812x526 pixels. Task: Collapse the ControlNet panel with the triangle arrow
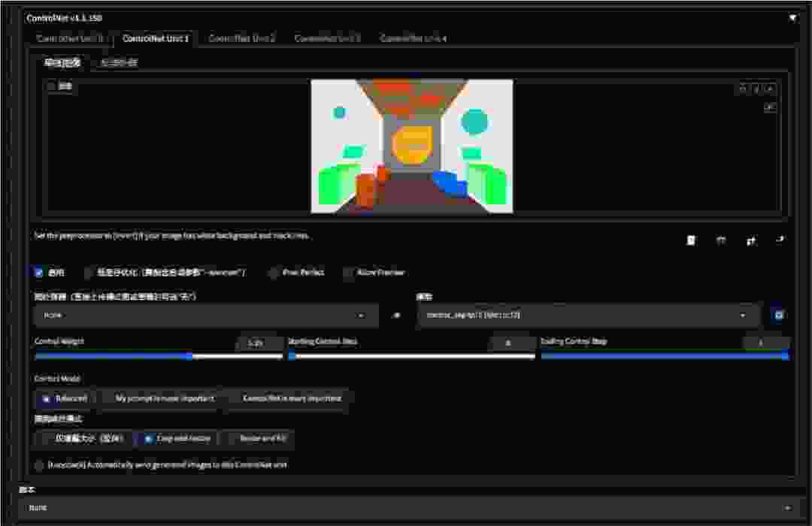coord(792,18)
